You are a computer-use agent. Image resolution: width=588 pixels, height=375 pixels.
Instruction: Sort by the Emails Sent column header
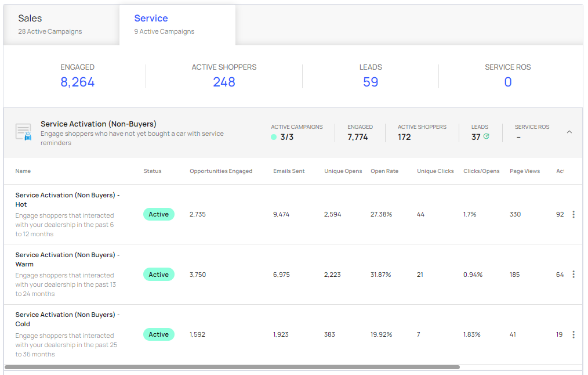pos(289,171)
